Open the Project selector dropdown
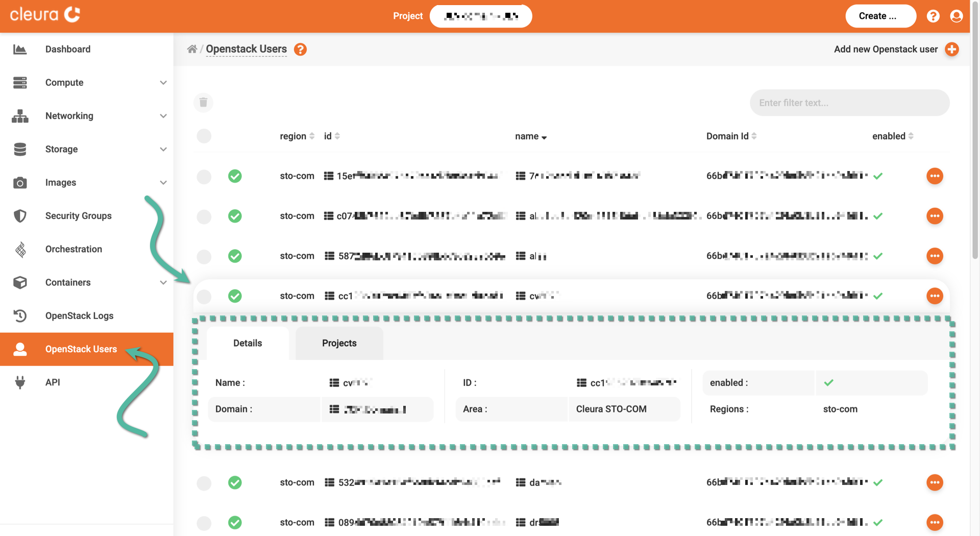The width and height of the screenshot is (980, 536). tap(481, 16)
